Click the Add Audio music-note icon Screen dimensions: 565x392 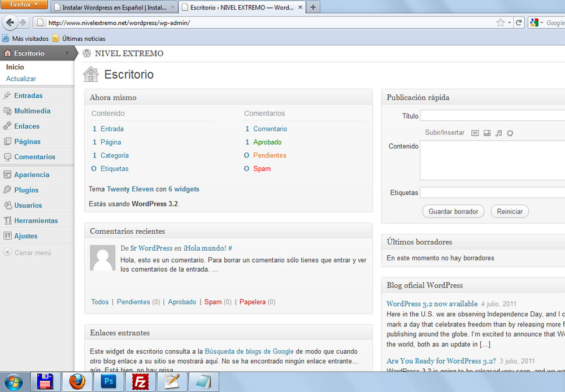coord(499,133)
